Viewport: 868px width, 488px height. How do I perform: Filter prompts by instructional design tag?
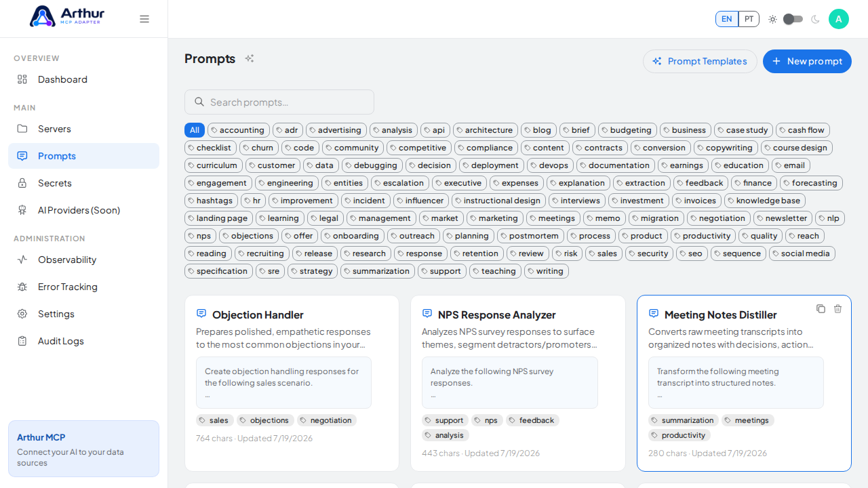click(498, 201)
